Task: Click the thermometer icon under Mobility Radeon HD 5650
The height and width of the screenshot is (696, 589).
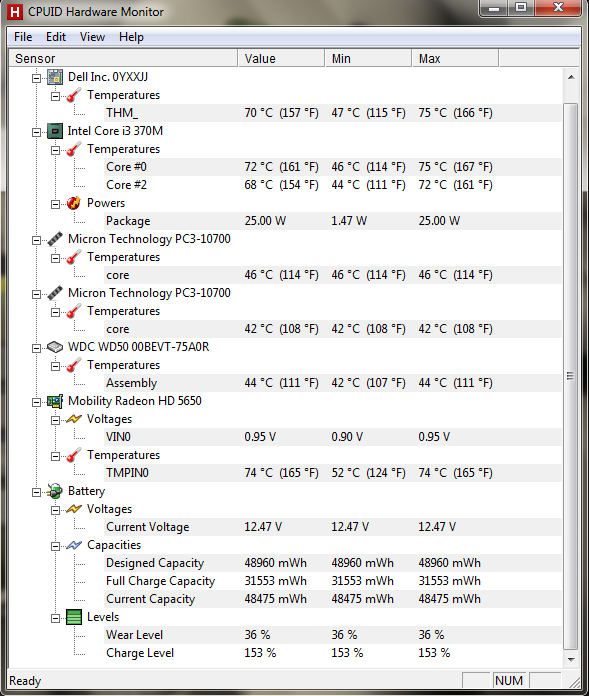Action: (74, 455)
